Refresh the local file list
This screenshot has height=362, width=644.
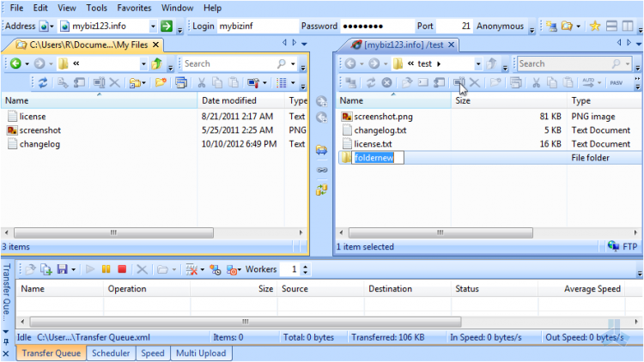43,83
